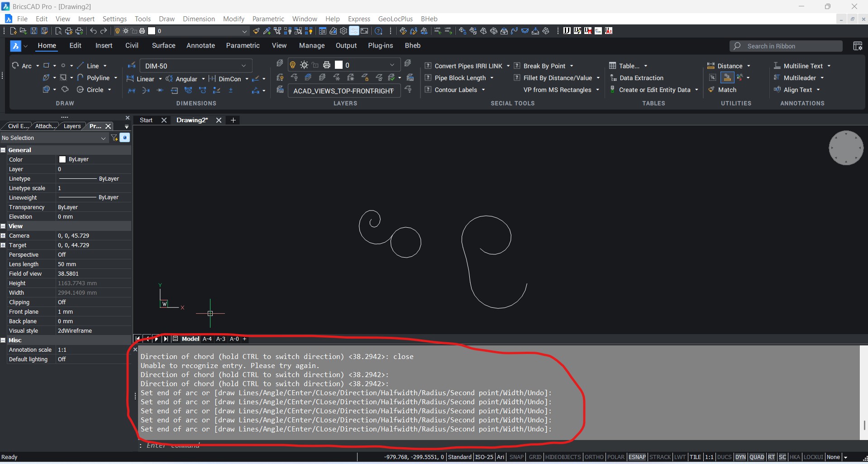Click the Match properties tool in Utilities
This screenshot has height=464, width=868.
point(726,90)
